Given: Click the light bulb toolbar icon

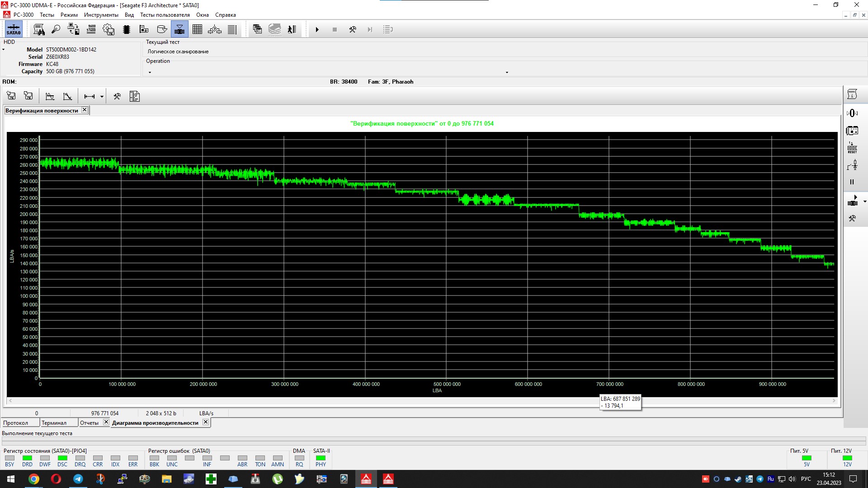Looking at the screenshot, I should coord(56,29).
